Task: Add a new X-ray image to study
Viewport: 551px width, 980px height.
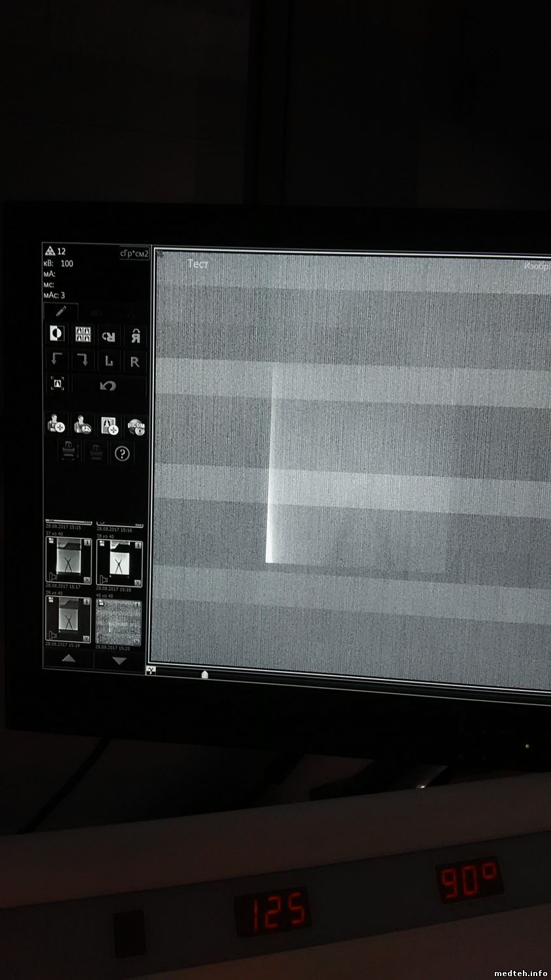Action: click(108, 427)
